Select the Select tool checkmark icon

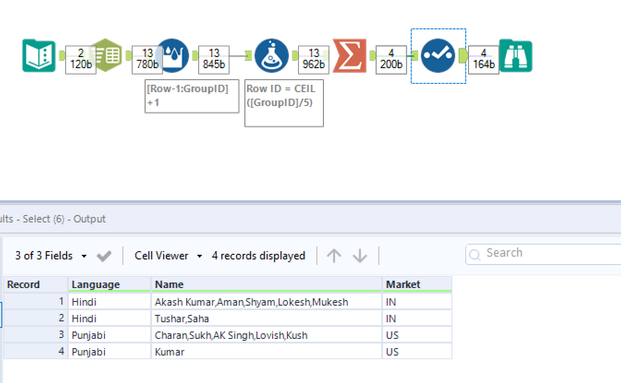[438, 55]
